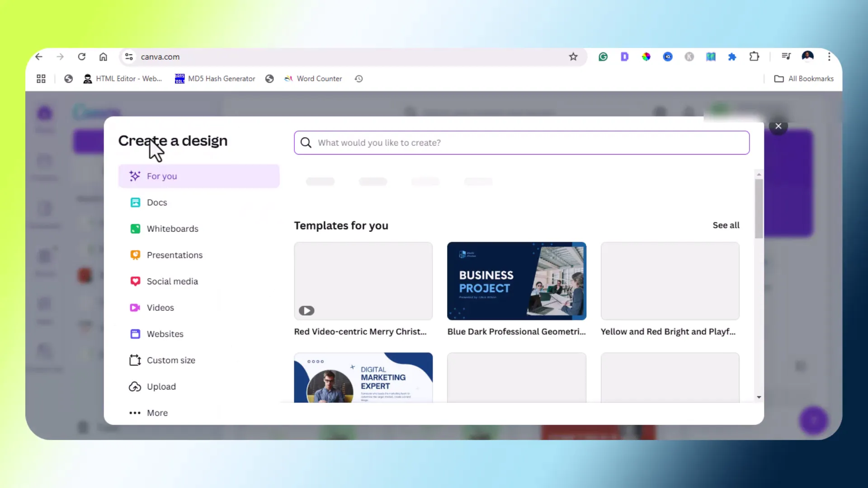Click See all templates link

pos(726,225)
